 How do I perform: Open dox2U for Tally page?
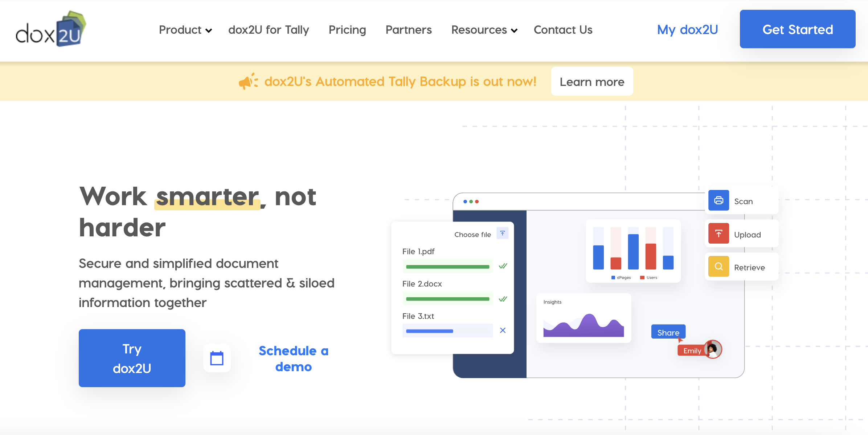pos(269,30)
